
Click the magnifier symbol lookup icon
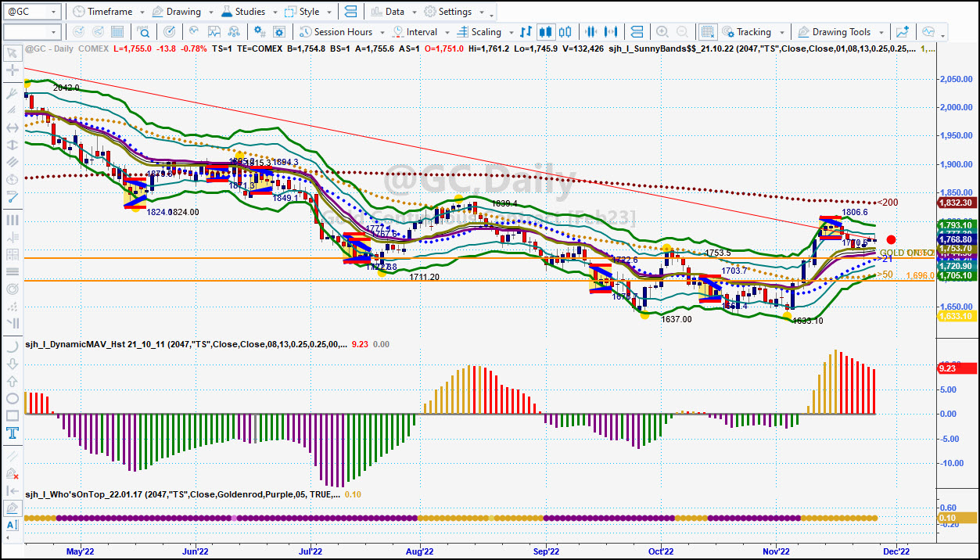(x=144, y=32)
